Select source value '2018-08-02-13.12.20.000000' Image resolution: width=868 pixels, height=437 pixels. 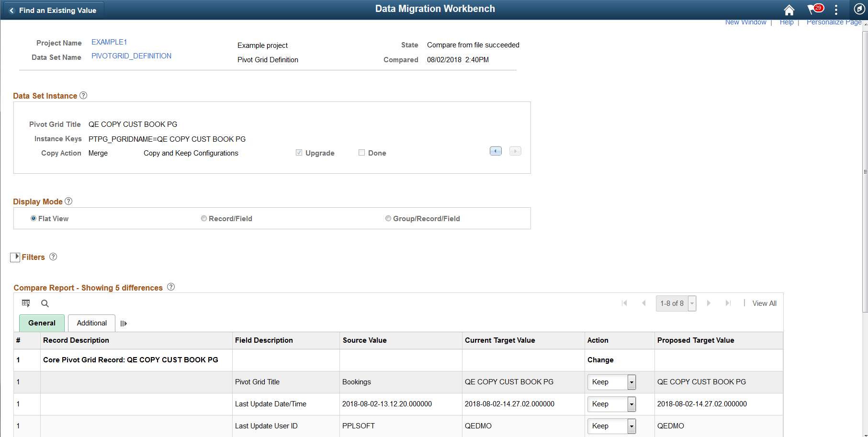[387, 404]
